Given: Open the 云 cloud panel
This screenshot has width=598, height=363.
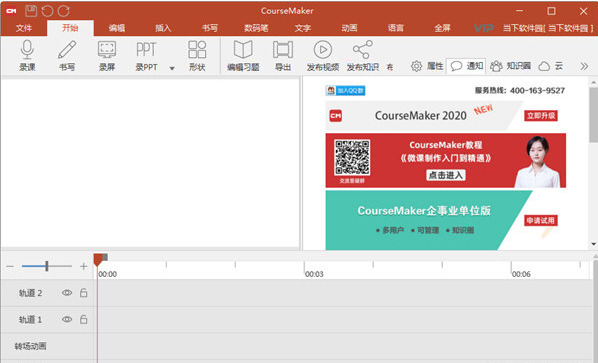Looking at the screenshot, I should pos(551,66).
